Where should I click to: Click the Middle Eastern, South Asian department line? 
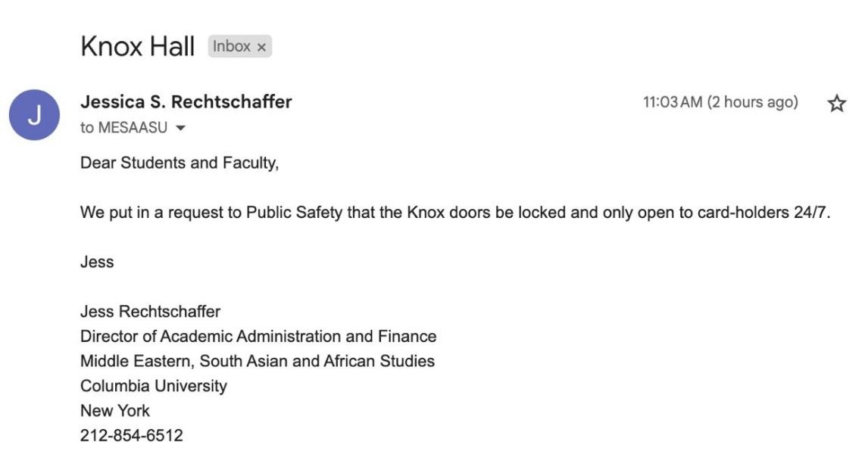[258, 361]
